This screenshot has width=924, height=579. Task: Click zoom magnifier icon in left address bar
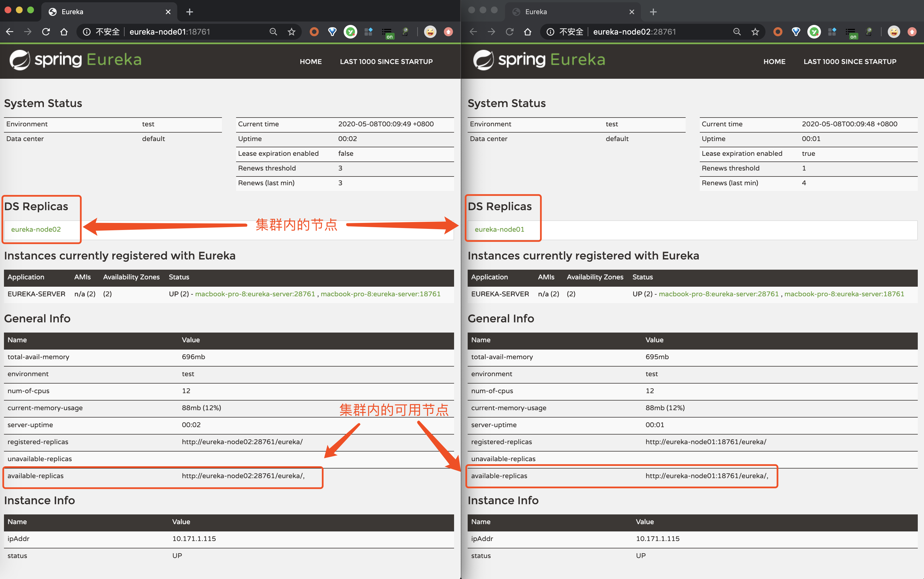click(x=273, y=32)
